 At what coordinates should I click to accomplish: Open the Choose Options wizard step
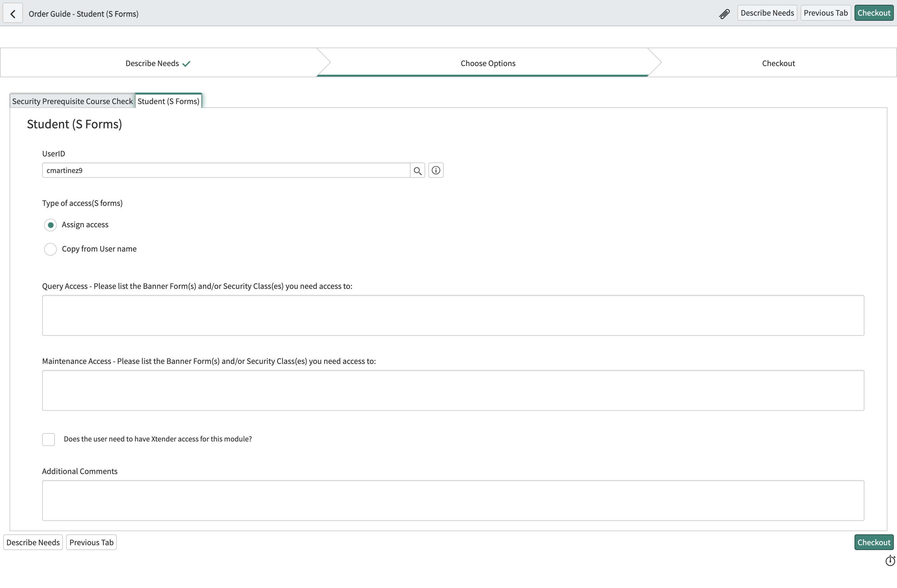coord(488,63)
